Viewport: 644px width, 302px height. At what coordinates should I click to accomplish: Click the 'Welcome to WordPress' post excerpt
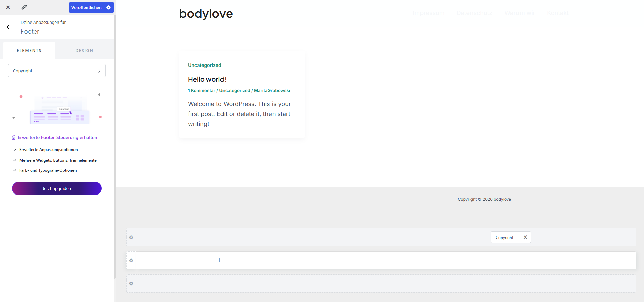[x=239, y=114]
